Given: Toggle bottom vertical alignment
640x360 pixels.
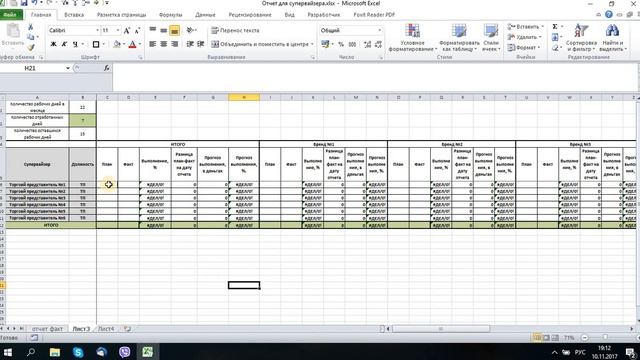Looking at the screenshot, I should tap(174, 30).
